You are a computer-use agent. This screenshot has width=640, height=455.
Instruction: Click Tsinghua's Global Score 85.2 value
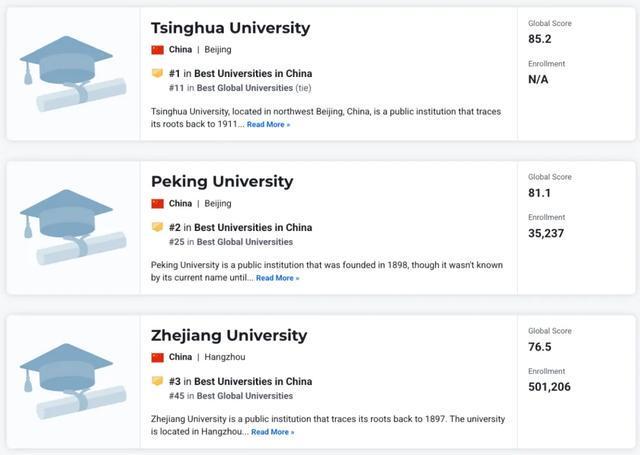click(x=540, y=39)
